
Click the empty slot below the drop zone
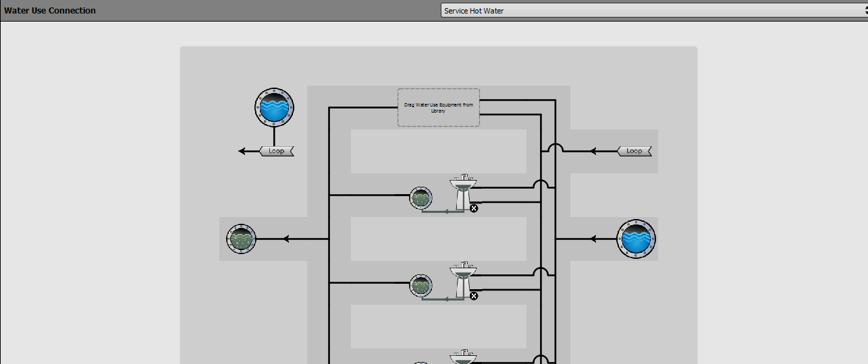click(439, 151)
